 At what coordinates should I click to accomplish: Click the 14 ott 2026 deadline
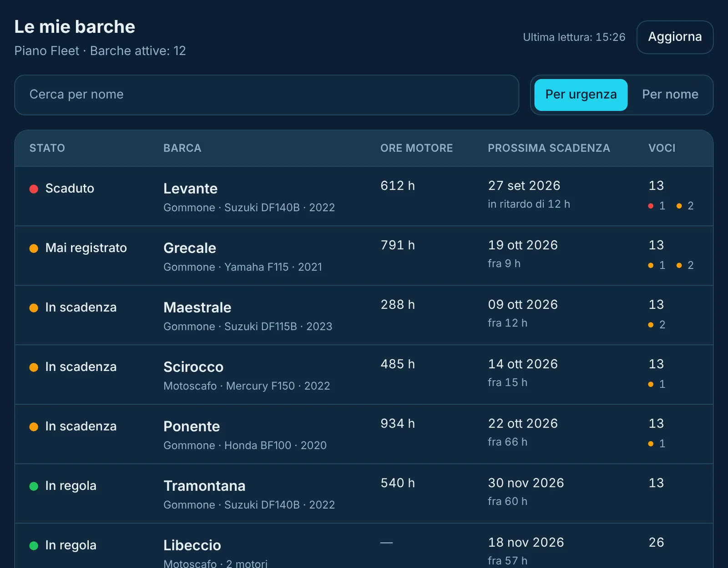coord(523,364)
